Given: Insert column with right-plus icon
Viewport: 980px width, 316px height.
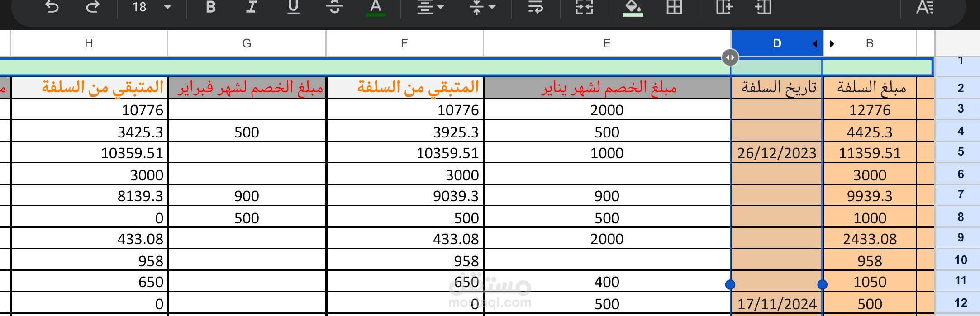Looking at the screenshot, I should 724,7.
